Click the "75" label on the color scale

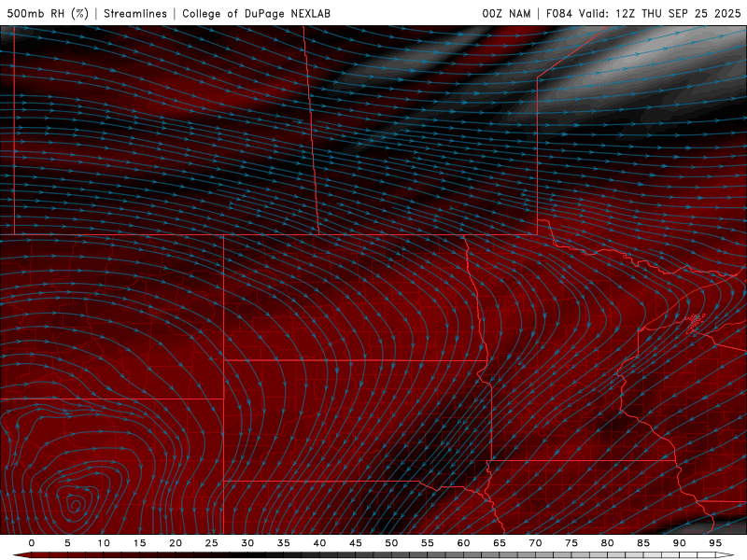click(571, 543)
